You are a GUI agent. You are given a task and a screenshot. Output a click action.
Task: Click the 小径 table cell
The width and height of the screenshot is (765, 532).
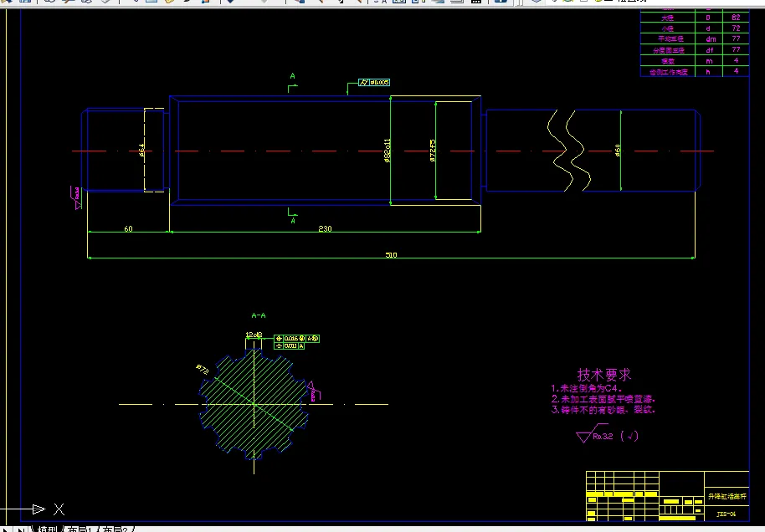[667, 28]
